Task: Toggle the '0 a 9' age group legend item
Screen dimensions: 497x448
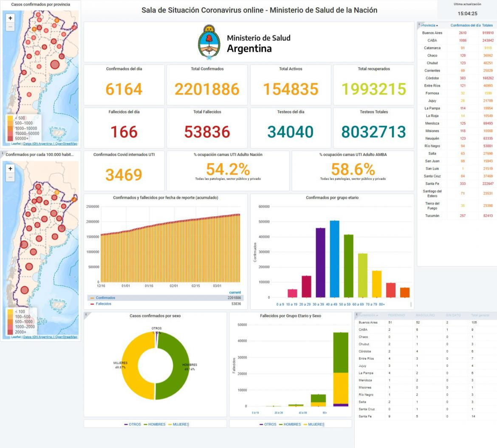Action: (x=280, y=304)
